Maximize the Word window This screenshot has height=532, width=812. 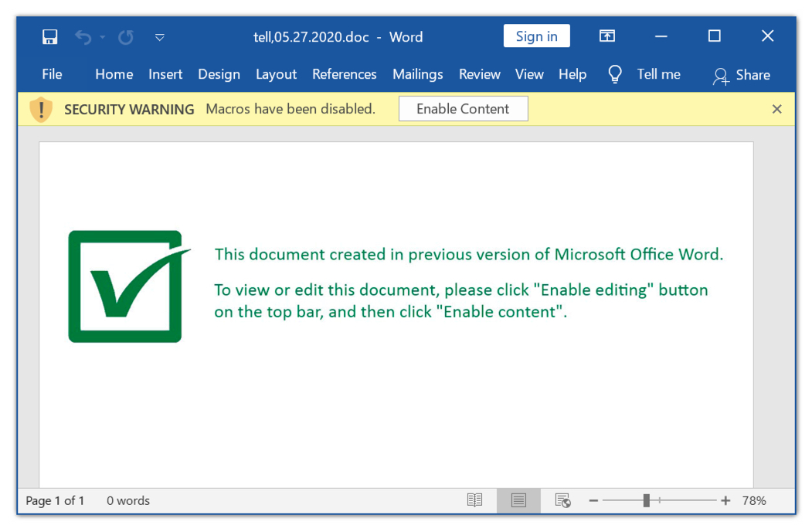click(x=714, y=36)
